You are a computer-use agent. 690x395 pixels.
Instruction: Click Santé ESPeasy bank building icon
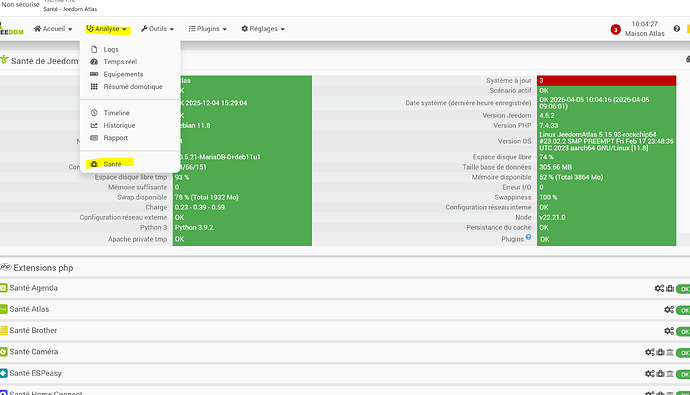[x=670, y=373]
